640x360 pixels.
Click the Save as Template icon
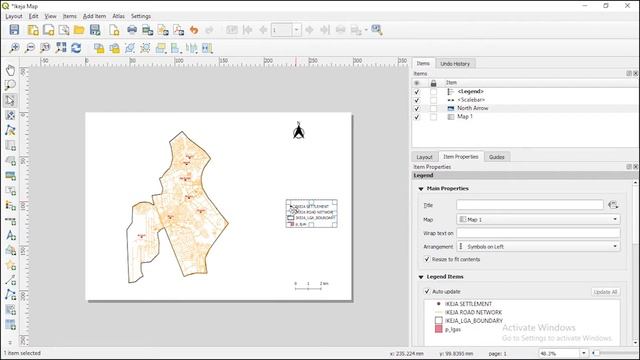(95, 30)
